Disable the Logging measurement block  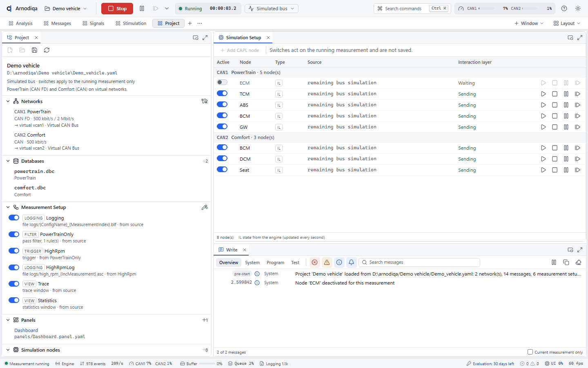point(14,218)
